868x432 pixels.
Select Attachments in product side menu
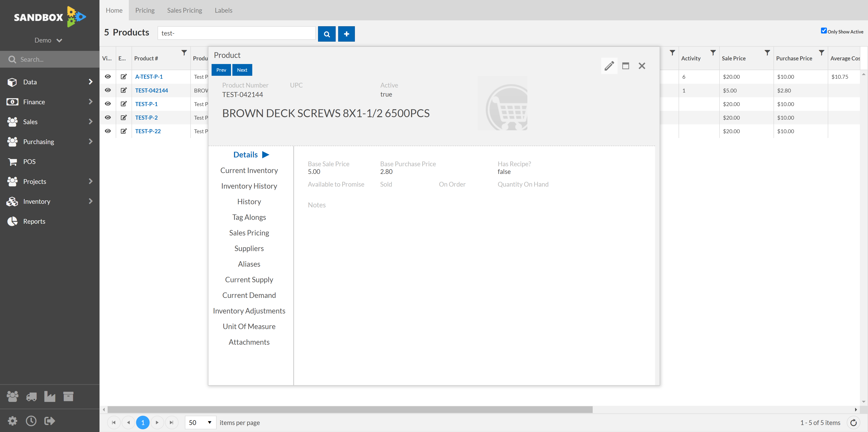point(249,342)
